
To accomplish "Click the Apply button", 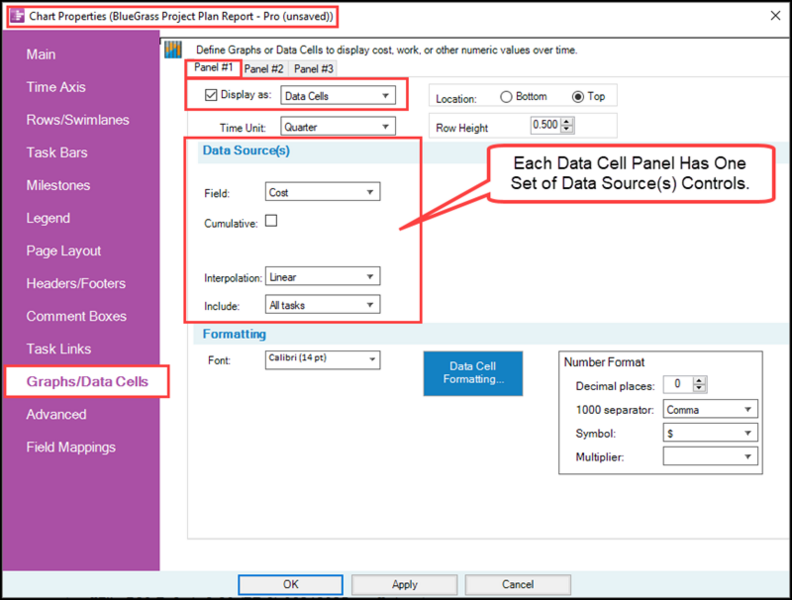I will 405,584.
